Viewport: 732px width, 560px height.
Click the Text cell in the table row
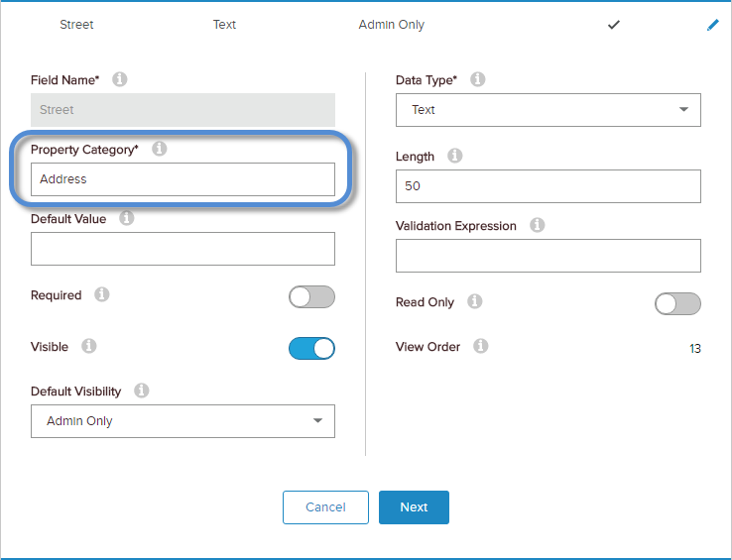click(224, 25)
